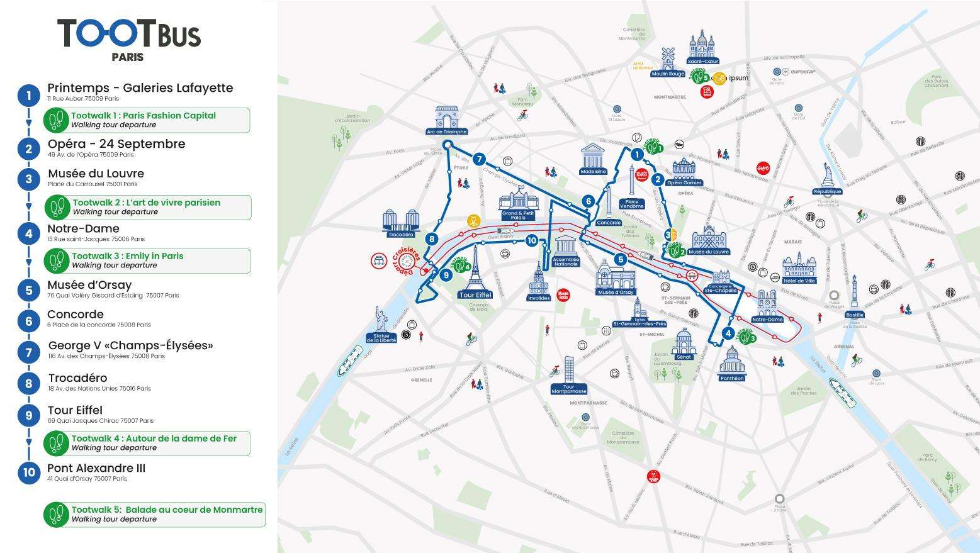Click stop 2 marker near Opéra Garnier
The height and width of the screenshot is (553, 980).
coord(658,180)
